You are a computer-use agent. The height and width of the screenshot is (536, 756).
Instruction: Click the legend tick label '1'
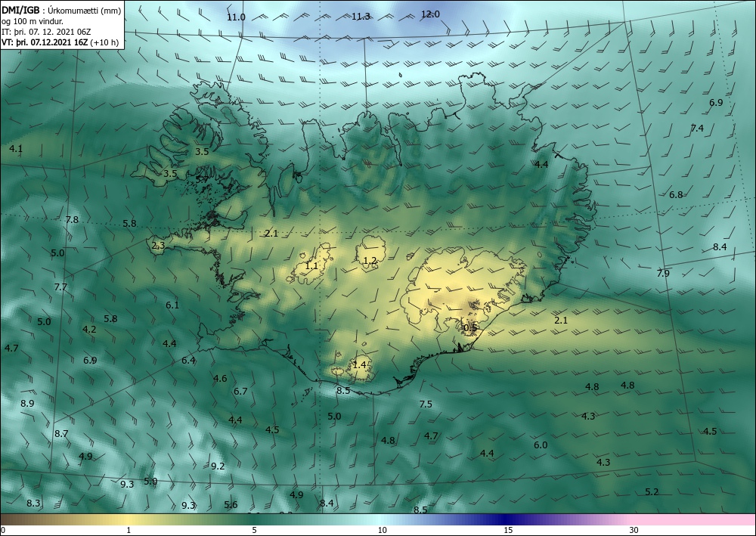[x=129, y=531]
